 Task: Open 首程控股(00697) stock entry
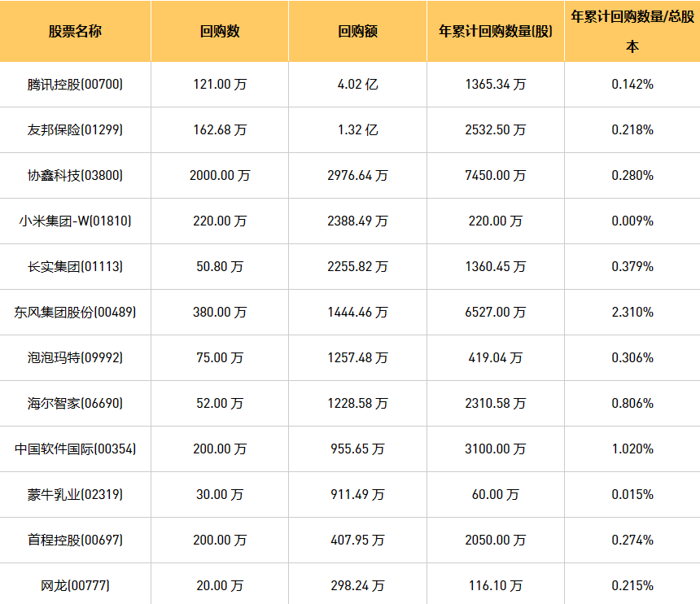75,540
